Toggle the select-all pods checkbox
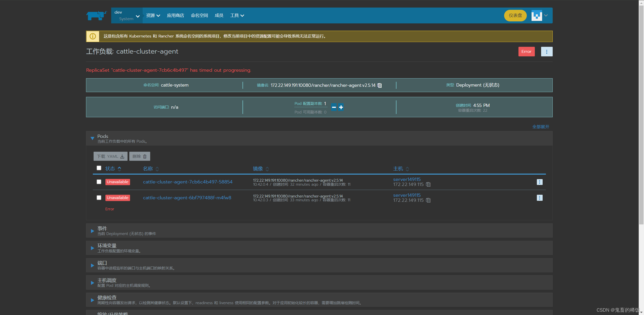Viewport: 644px width, 315px height. coord(99,168)
